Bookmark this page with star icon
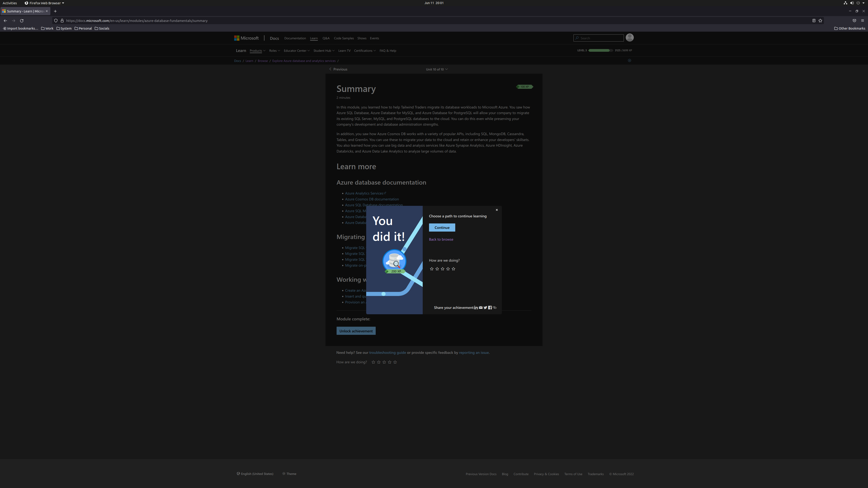Viewport: 868px width, 488px height. (x=820, y=21)
